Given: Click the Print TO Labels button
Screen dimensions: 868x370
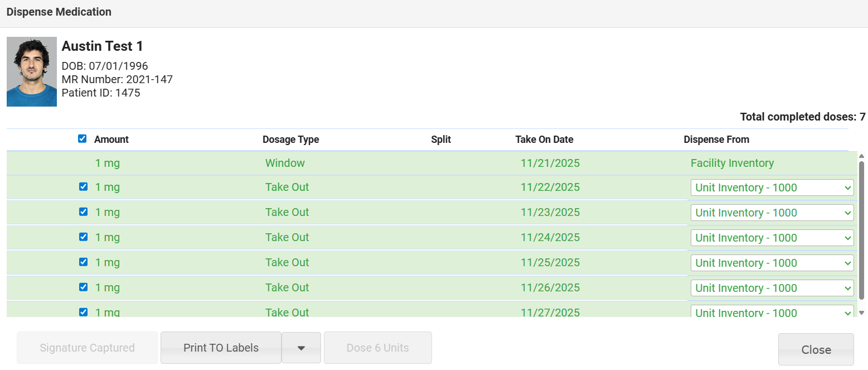Looking at the screenshot, I should click(221, 348).
